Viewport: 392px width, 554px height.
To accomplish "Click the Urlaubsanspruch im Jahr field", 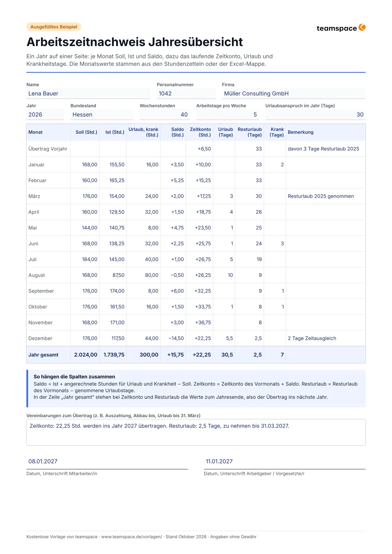I will point(315,115).
